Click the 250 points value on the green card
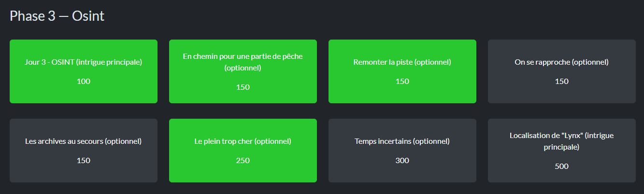 [x=243, y=160]
